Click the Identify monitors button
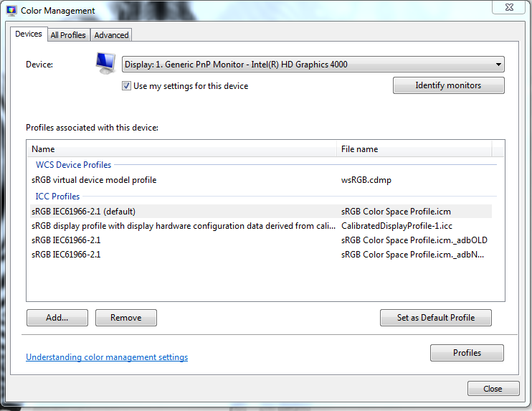 pos(449,85)
